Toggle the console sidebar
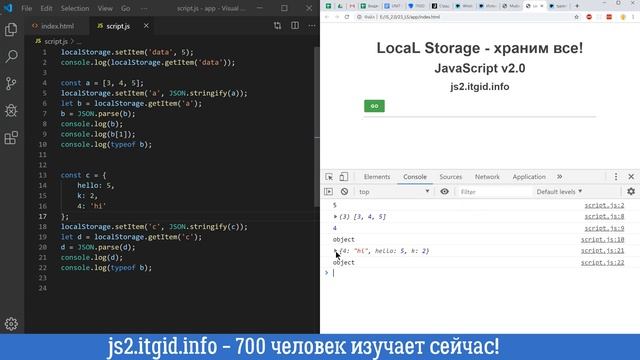 [x=329, y=191]
